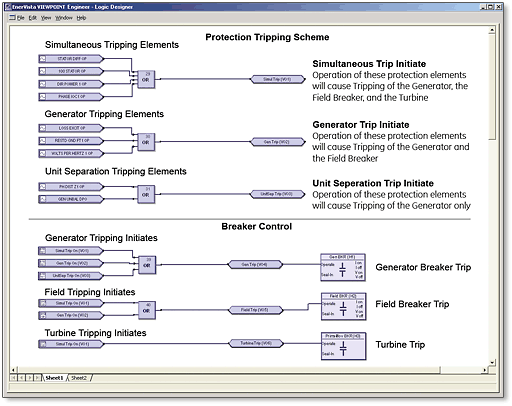512x406 pixels.
Task: Switch to the Sheet2 tab
Action: pos(79,378)
